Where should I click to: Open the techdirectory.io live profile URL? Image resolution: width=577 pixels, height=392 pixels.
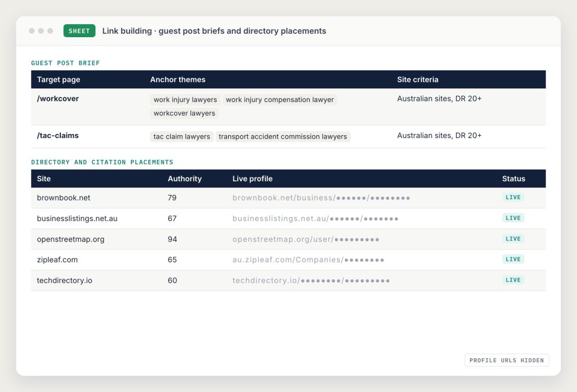click(x=311, y=280)
